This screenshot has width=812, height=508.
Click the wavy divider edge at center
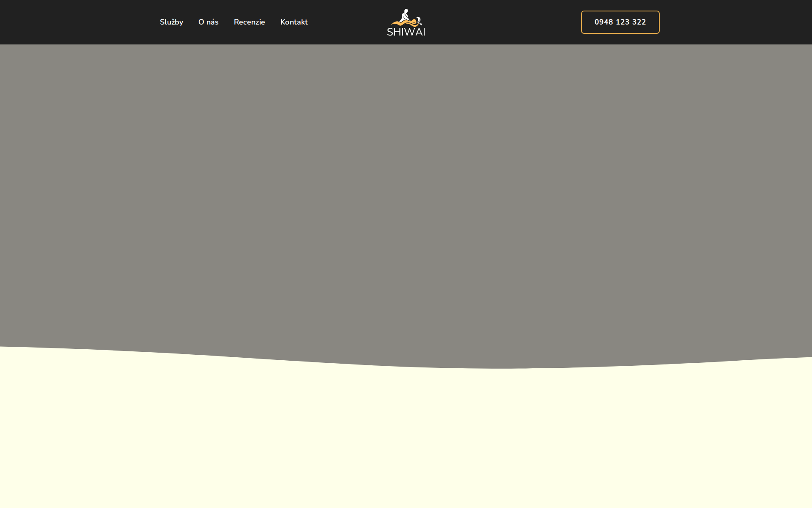coord(406,367)
